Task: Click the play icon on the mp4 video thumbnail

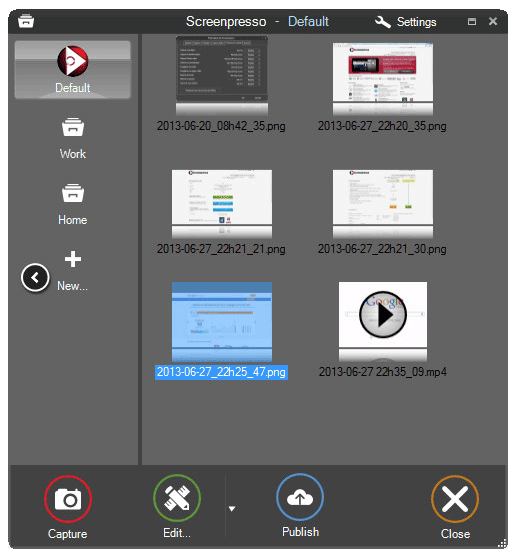Action: [x=383, y=315]
